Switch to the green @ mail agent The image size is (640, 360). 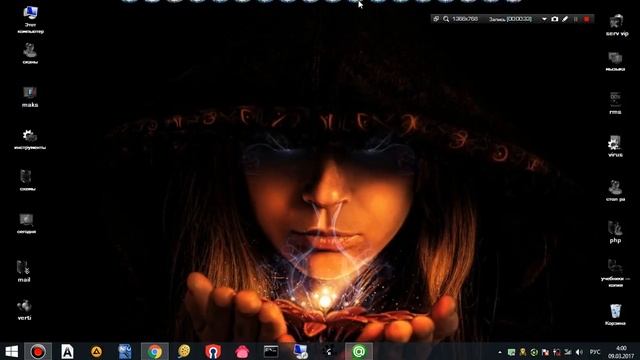coord(359,351)
